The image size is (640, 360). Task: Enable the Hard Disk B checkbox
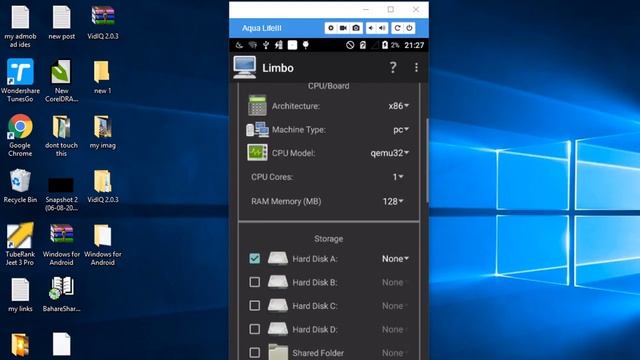[x=254, y=282]
